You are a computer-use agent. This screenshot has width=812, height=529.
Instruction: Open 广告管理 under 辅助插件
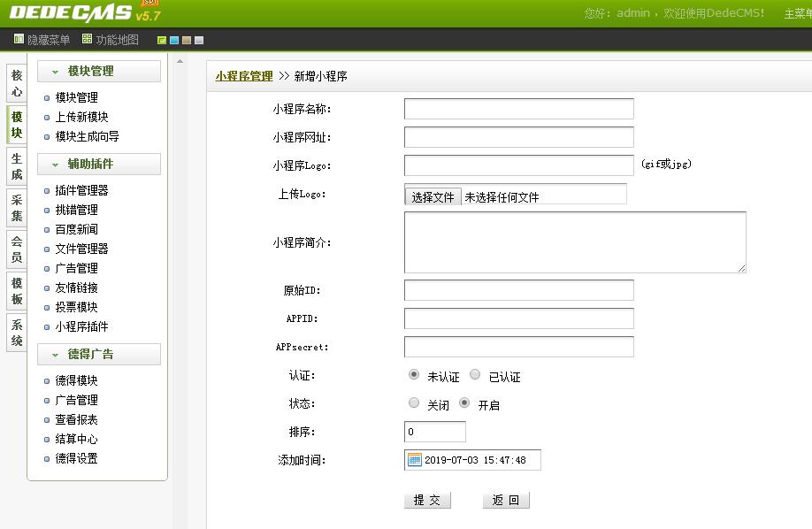(x=77, y=268)
